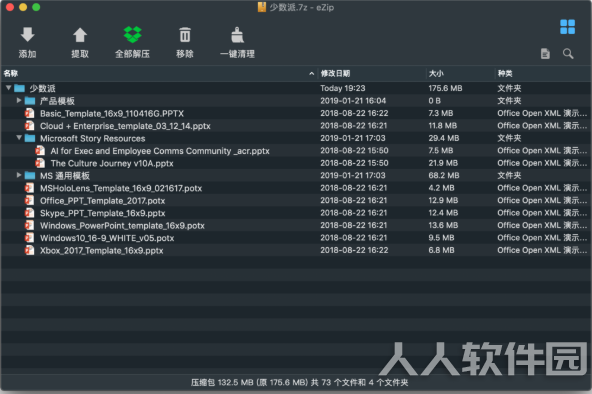Screen dimensions: 592x394
Task: Click the AI for Exec and Employee file icon
Action: (x=40, y=151)
